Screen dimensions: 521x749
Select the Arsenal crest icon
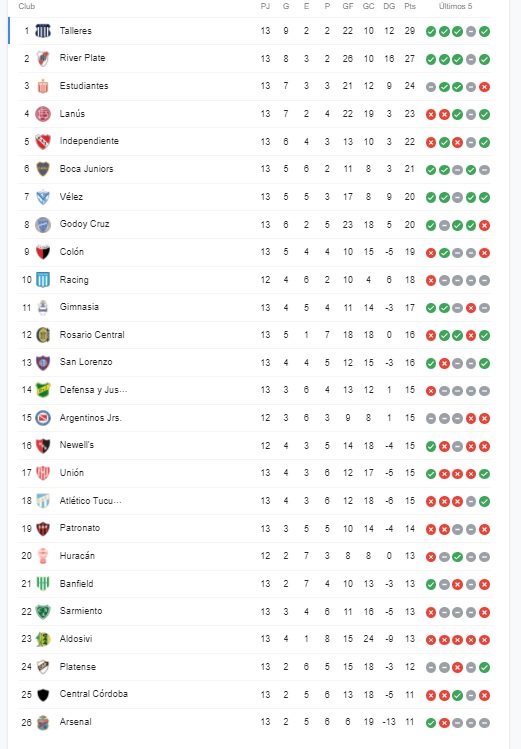(43, 722)
